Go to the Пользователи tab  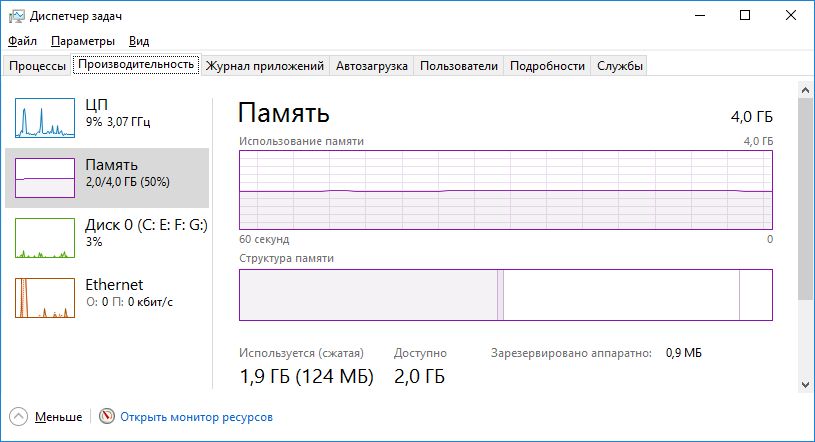point(458,66)
